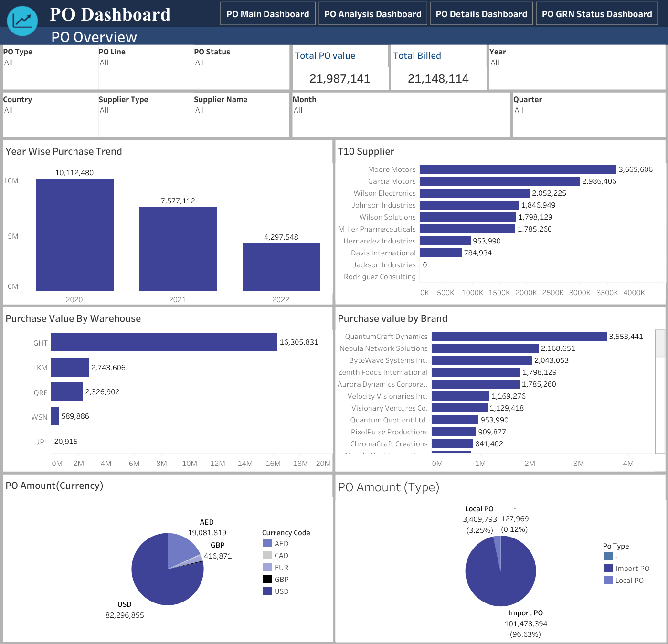Select the 2020 bar in purchase trend

point(75,235)
